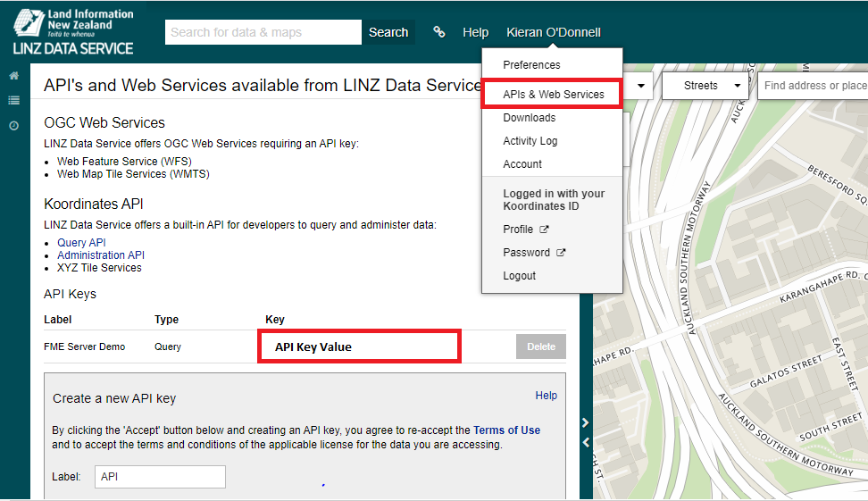Click external-link icon next to Password
The height and width of the screenshot is (501, 868).
561,253
